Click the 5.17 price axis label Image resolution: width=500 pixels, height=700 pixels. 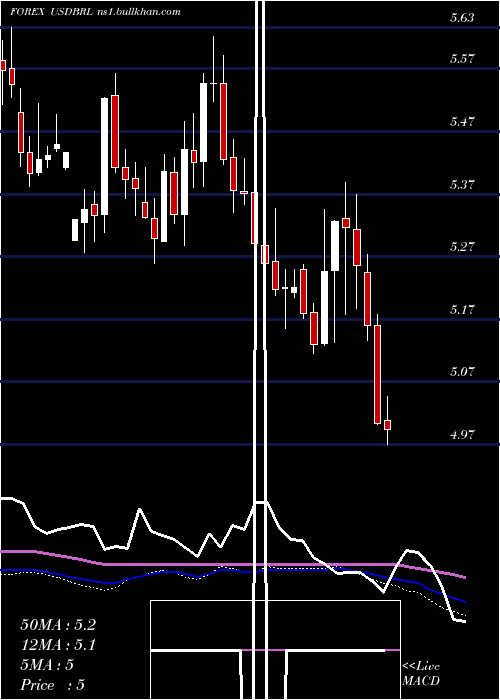[x=462, y=309]
